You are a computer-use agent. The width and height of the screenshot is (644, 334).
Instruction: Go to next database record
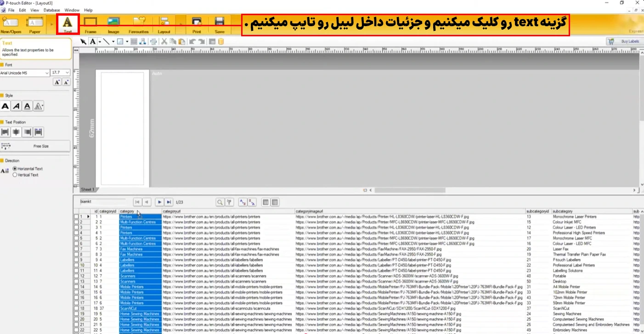(x=159, y=202)
